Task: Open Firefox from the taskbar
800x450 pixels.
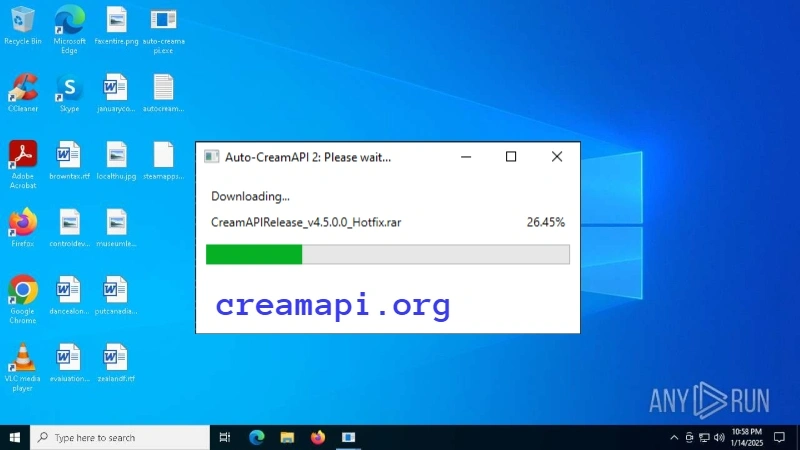Action: 318,437
